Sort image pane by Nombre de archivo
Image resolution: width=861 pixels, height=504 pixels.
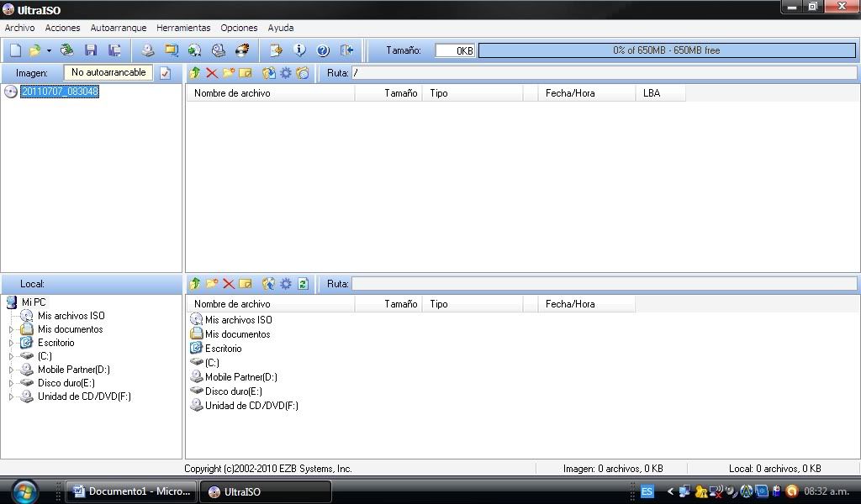click(271, 93)
